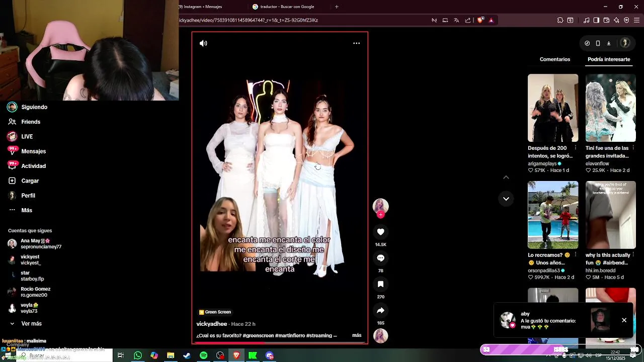The image size is (644, 362).
Task: Click the browser share page icon
Action: [x=468, y=20]
